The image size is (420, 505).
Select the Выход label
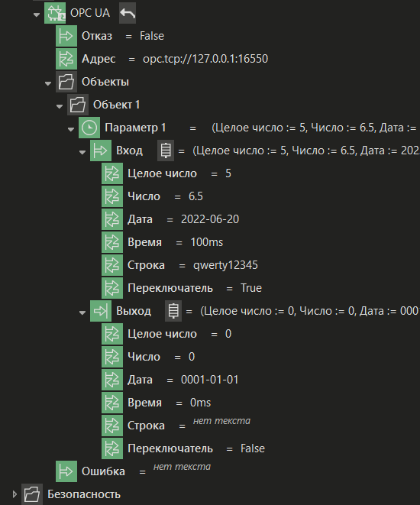134,311
